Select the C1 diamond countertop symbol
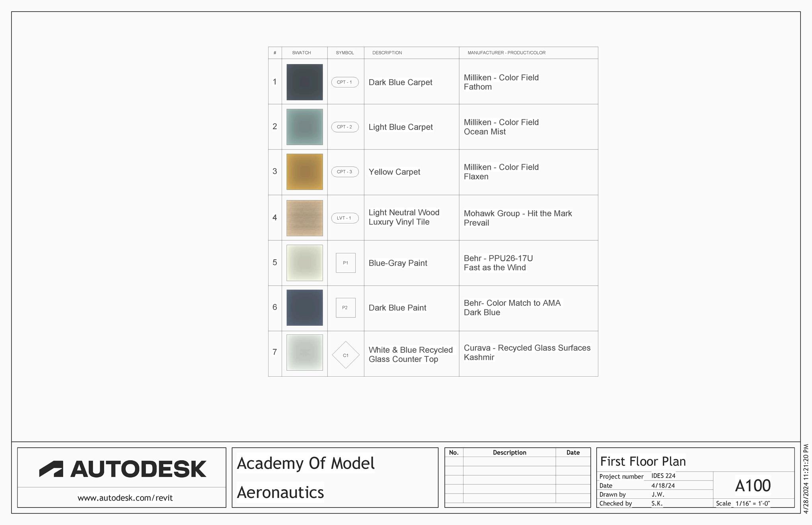Image resolution: width=812 pixels, height=525 pixels. 345,355
